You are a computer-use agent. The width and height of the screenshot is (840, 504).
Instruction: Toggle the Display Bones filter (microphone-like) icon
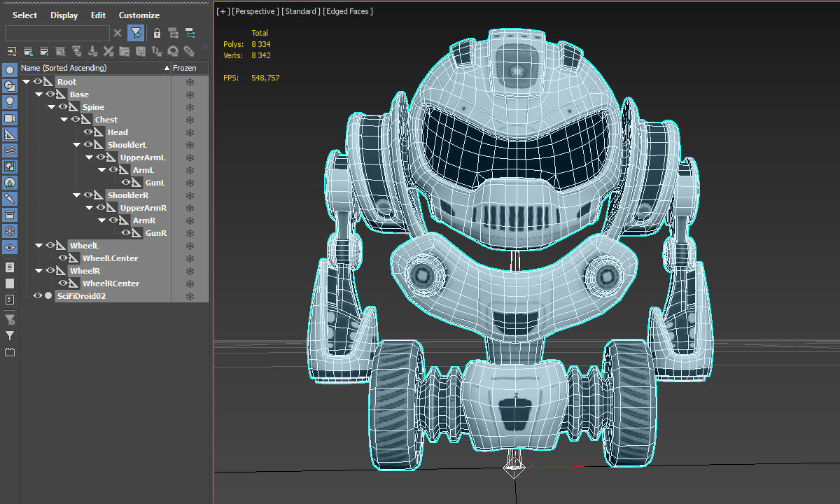(x=10, y=199)
